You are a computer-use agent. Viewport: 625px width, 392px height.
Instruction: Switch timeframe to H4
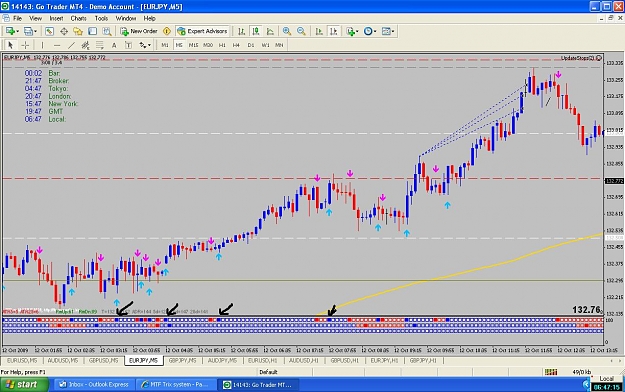tap(236, 45)
